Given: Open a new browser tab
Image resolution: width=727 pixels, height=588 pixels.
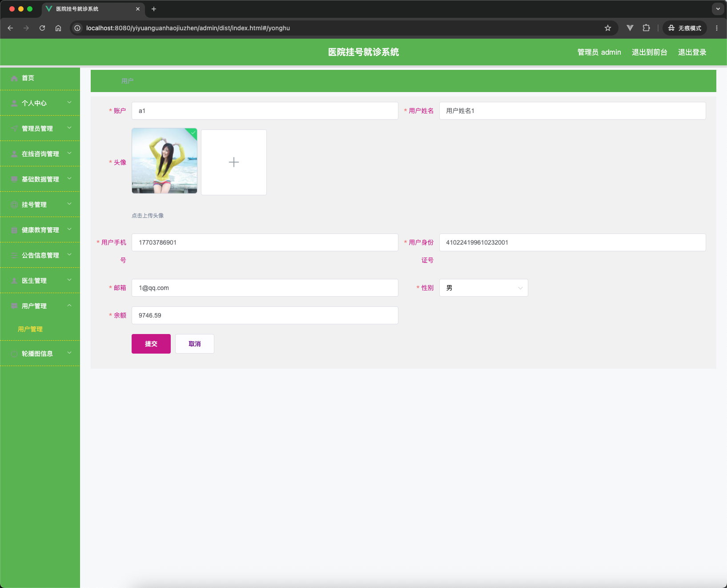Looking at the screenshot, I should [x=154, y=9].
